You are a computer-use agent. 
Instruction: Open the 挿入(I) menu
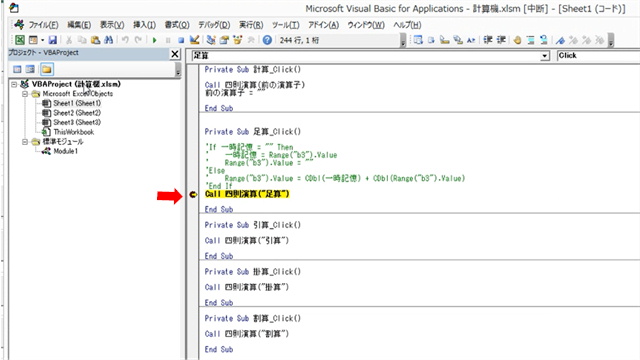[144, 25]
